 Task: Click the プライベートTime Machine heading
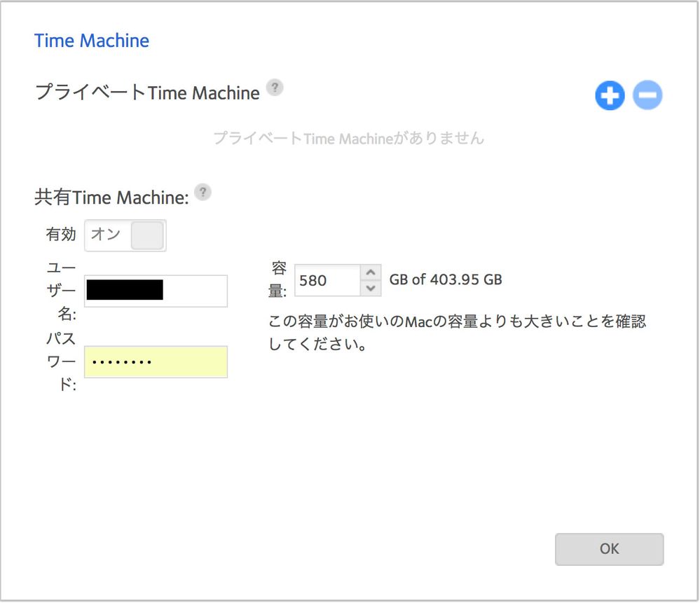tap(147, 92)
